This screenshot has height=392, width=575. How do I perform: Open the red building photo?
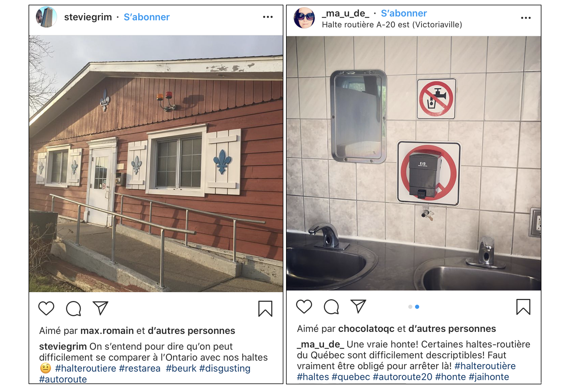coord(156,163)
